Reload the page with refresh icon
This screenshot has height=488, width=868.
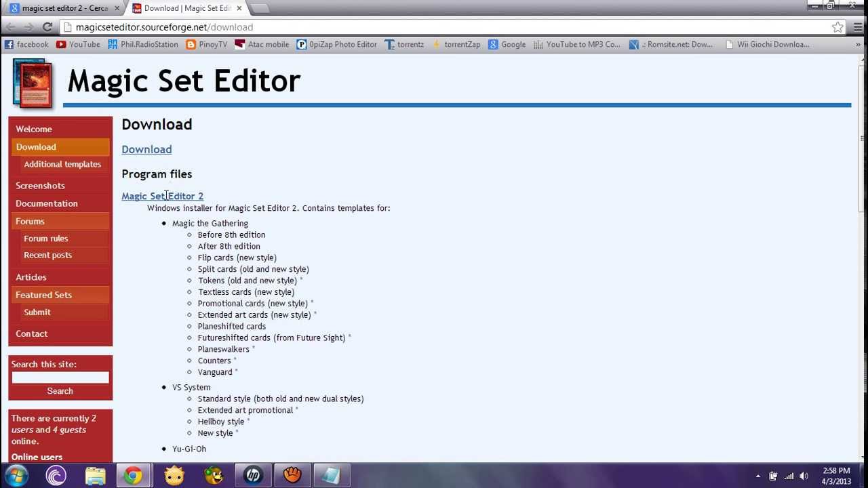[47, 27]
